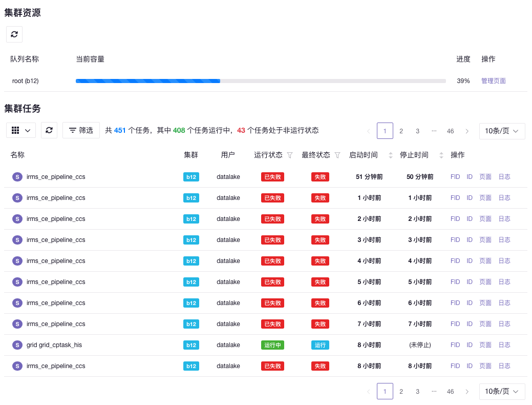The height and width of the screenshot is (405, 532).
Task: Expand top 10条/页 page size dropdown
Action: point(502,131)
